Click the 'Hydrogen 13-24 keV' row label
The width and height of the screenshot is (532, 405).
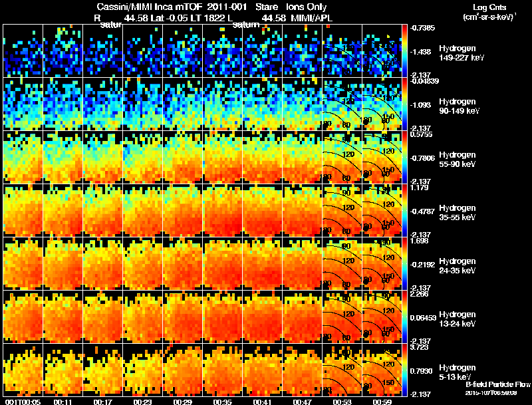click(x=458, y=319)
